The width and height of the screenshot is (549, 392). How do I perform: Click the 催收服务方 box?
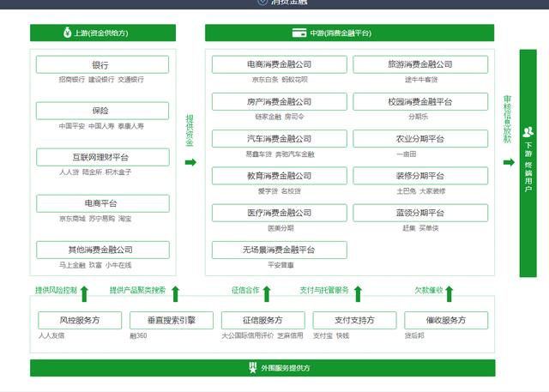coord(446,320)
